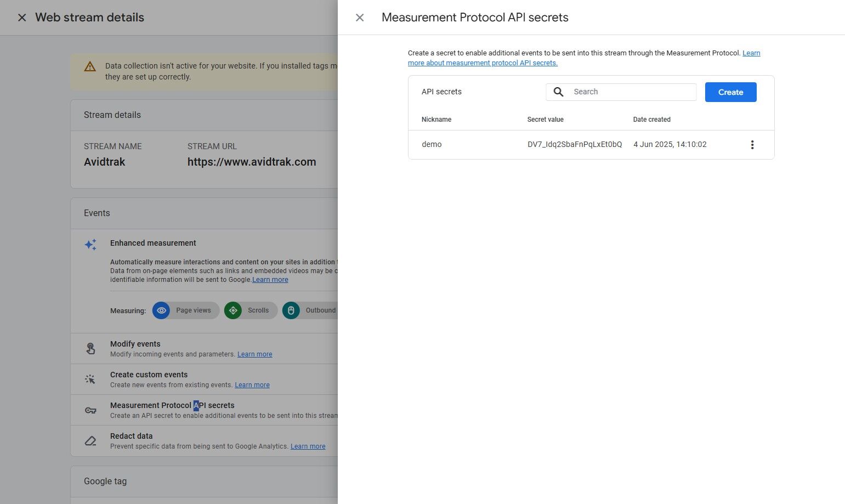Click the Enhanced measurement sparkle icon
Viewport: 845px width, 504px height.
[x=90, y=245]
